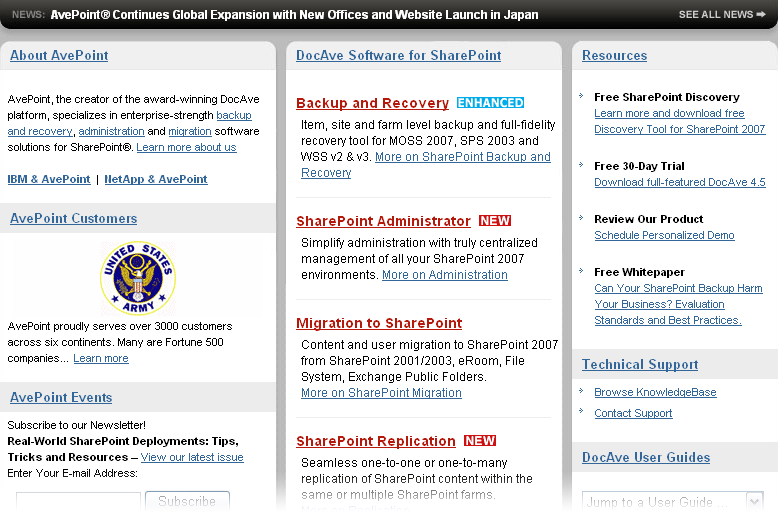
Task: Open the IBM & AvePoint link
Action: coord(49,180)
